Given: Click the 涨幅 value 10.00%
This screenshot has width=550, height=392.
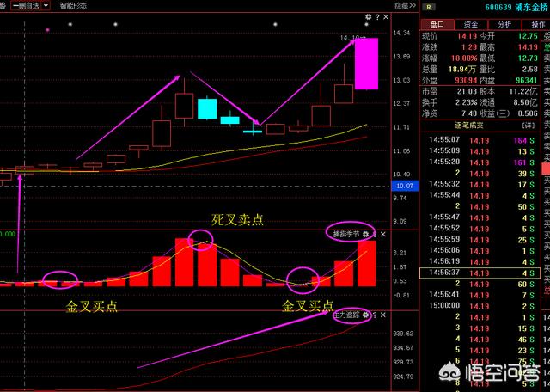Looking at the screenshot, I should coord(464,58).
